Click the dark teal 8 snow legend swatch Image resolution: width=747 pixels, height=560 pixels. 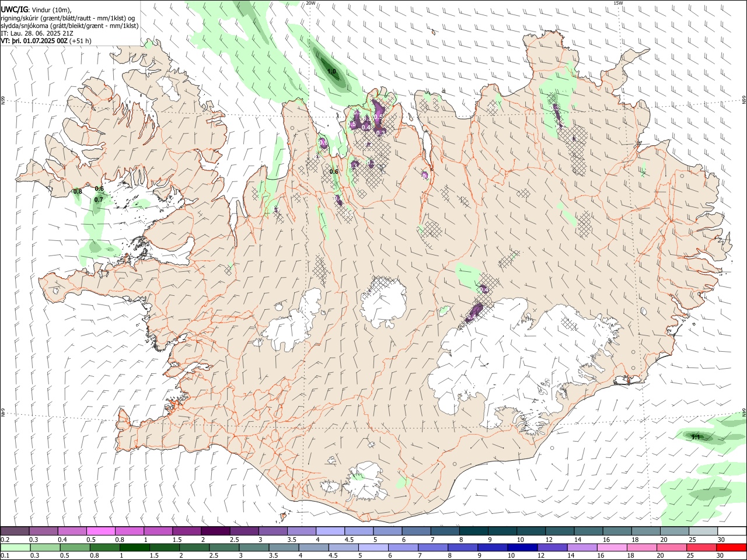[473, 531]
